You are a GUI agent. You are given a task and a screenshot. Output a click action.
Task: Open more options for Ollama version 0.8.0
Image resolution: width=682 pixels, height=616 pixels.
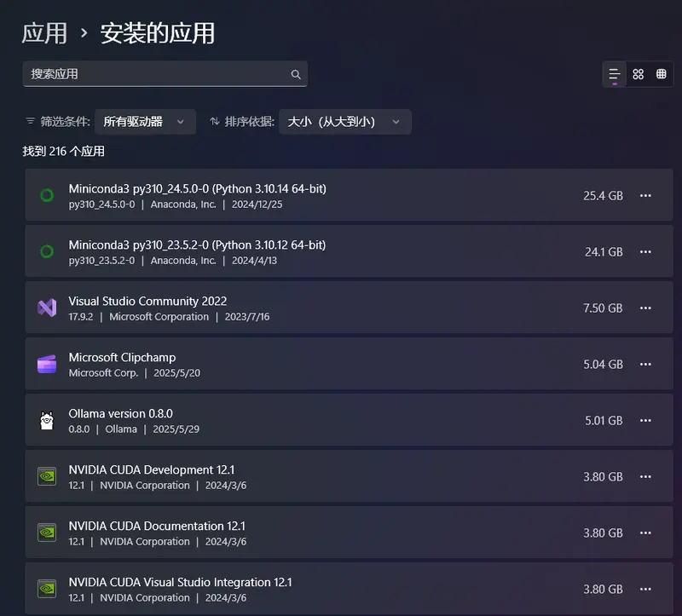coord(645,420)
